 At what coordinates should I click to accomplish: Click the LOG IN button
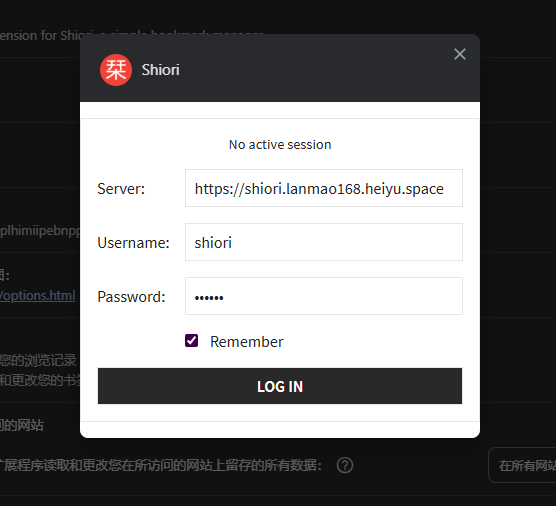pos(280,386)
